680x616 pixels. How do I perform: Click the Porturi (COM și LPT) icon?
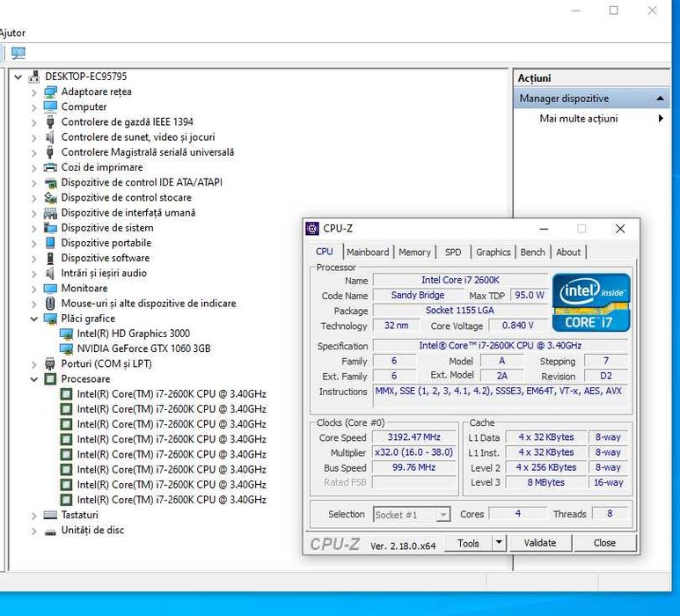(x=50, y=364)
